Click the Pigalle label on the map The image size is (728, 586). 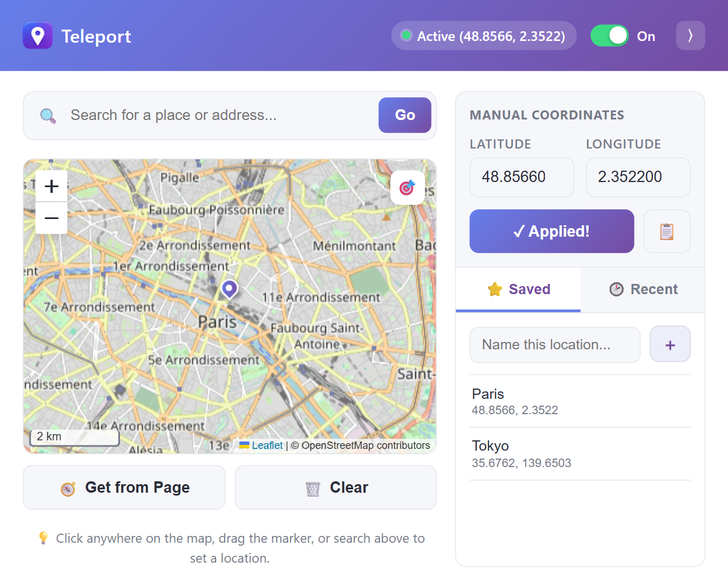(180, 178)
